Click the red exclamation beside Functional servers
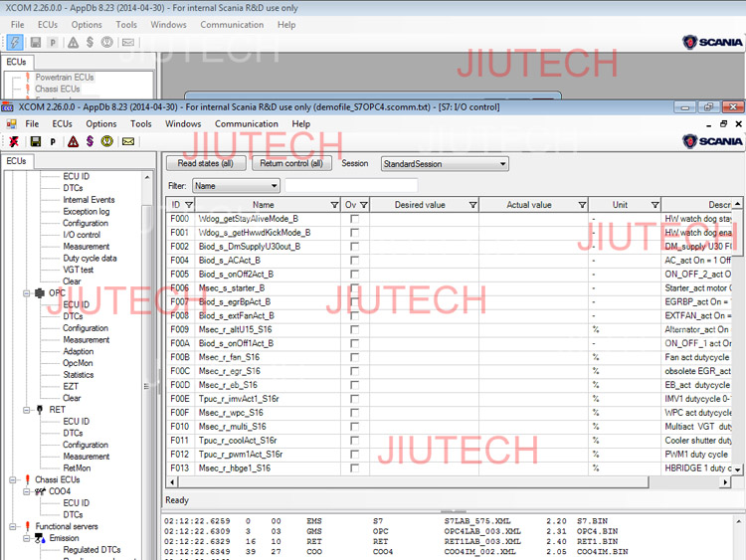 click(28, 526)
